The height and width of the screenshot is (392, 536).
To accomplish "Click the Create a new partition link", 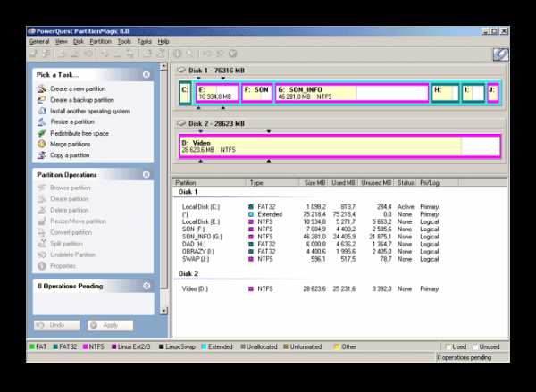I will (78, 88).
